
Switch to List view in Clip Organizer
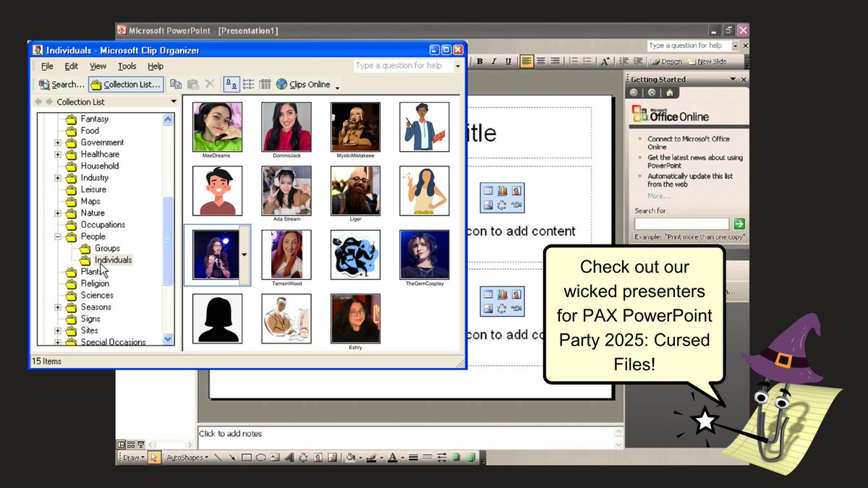(249, 85)
